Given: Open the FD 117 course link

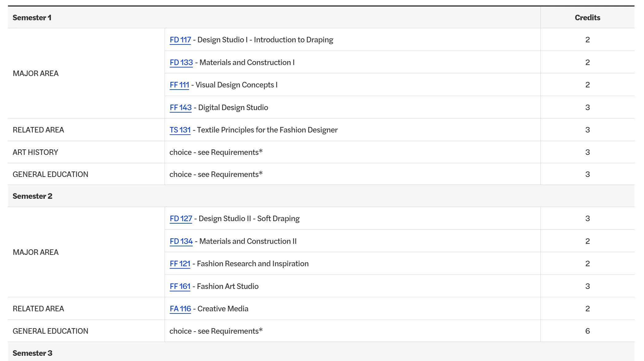Looking at the screenshot, I should (x=180, y=40).
